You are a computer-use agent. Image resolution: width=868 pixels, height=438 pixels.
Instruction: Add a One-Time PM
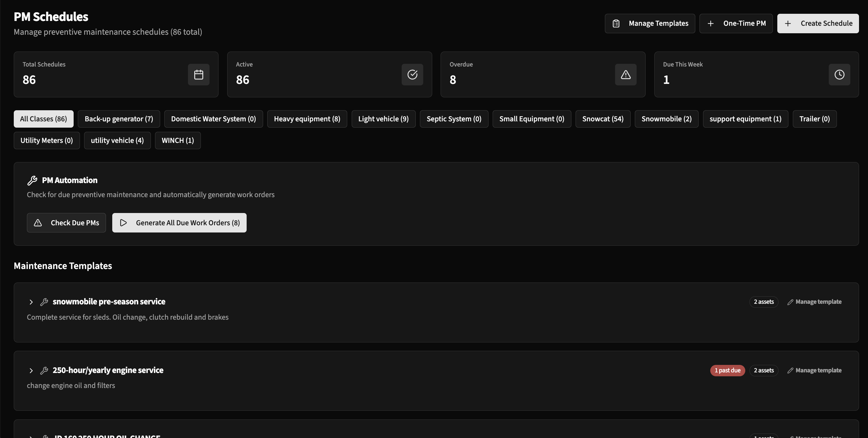(736, 23)
